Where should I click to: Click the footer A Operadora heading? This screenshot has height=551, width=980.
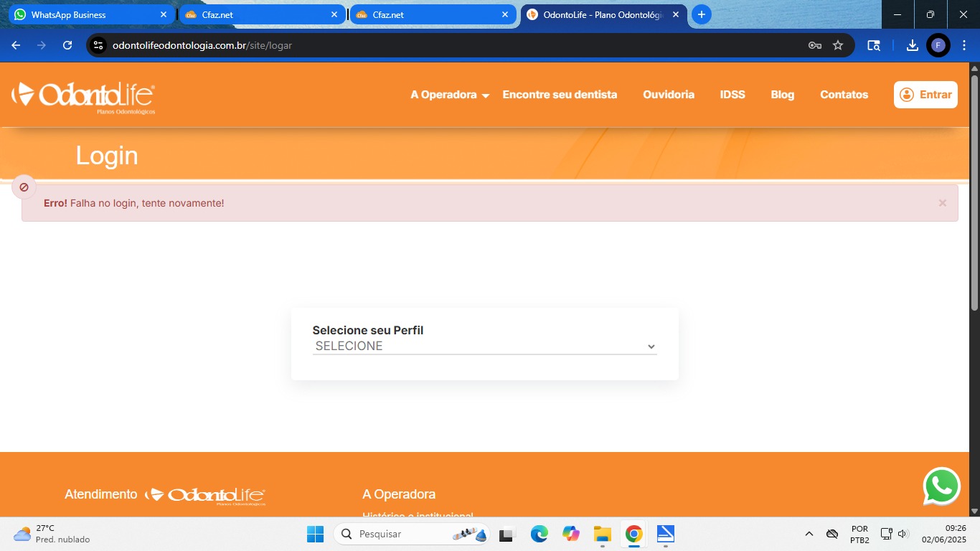tap(399, 494)
